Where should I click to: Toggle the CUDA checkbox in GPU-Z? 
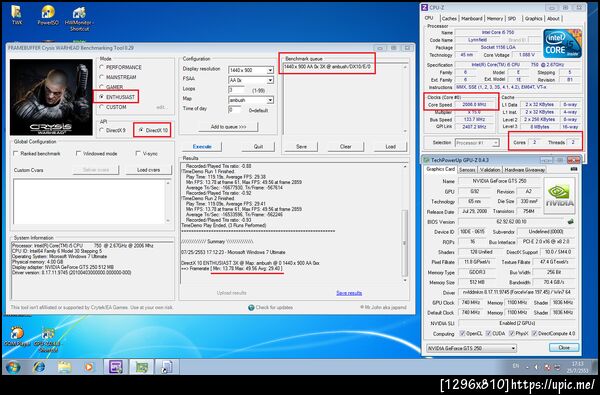click(488, 333)
